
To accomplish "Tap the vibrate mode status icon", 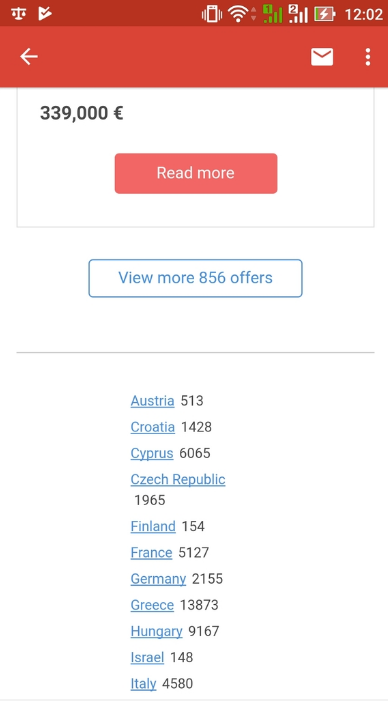I will (x=212, y=14).
